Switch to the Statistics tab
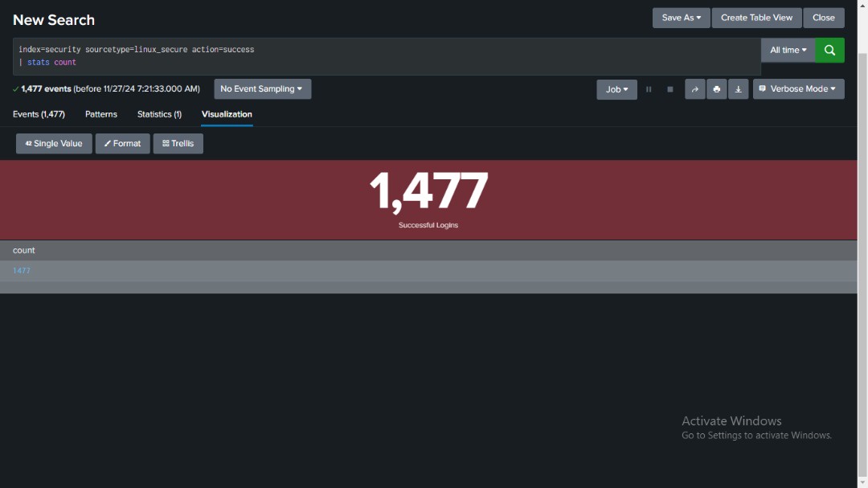The width and height of the screenshot is (868, 488). tap(159, 114)
